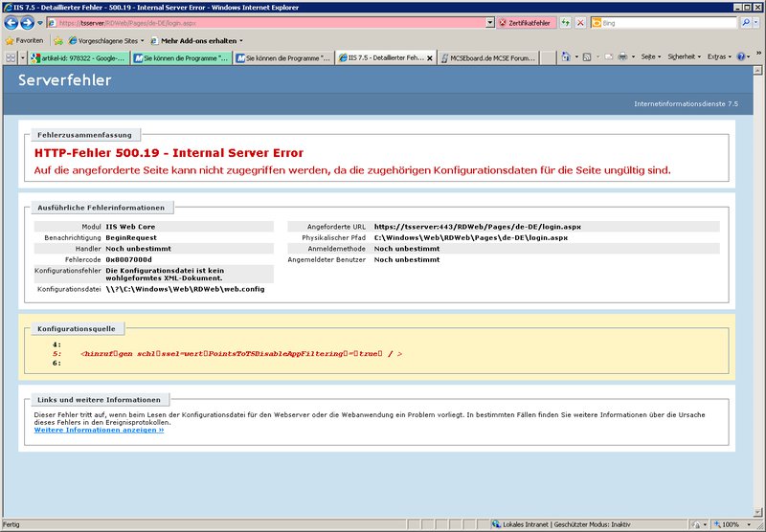This screenshot has width=766, height=532.
Task: Open the tab list dropdown arrow
Action: [23, 57]
